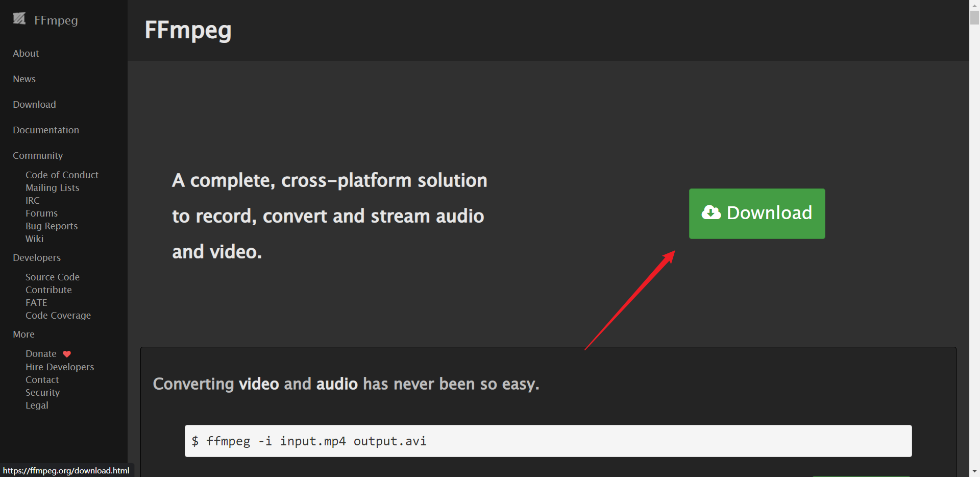Open Mailing Lists link

tap(53, 187)
